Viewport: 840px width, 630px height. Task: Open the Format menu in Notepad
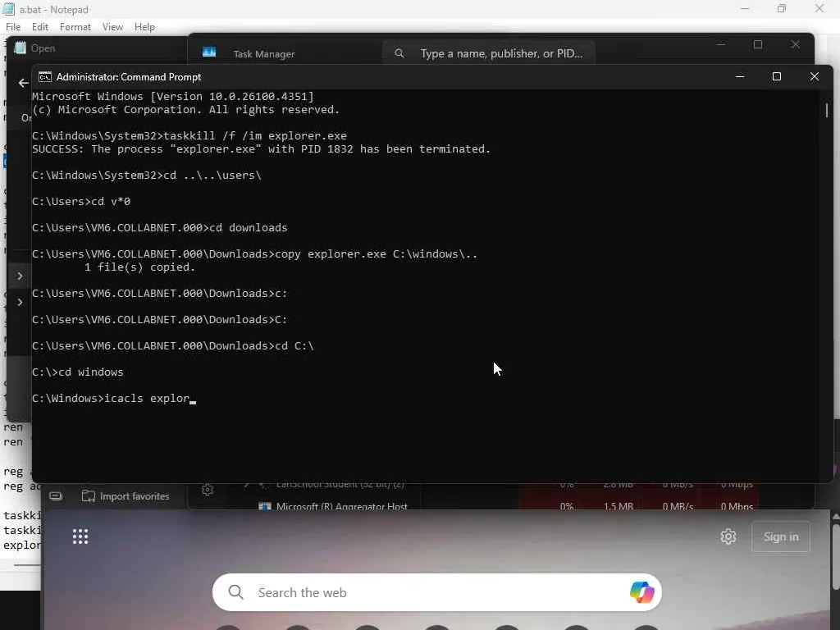tap(75, 27)
